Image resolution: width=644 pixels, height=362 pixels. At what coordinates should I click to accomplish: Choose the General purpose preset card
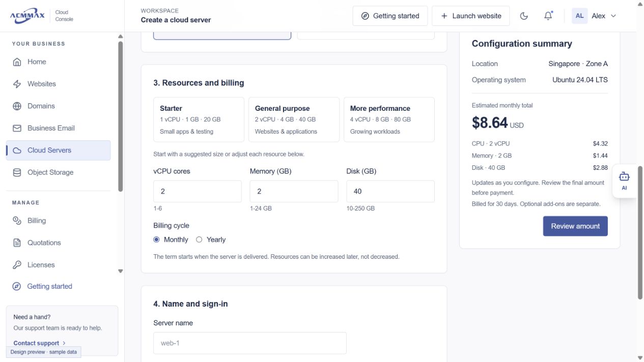tap(294, 119)
